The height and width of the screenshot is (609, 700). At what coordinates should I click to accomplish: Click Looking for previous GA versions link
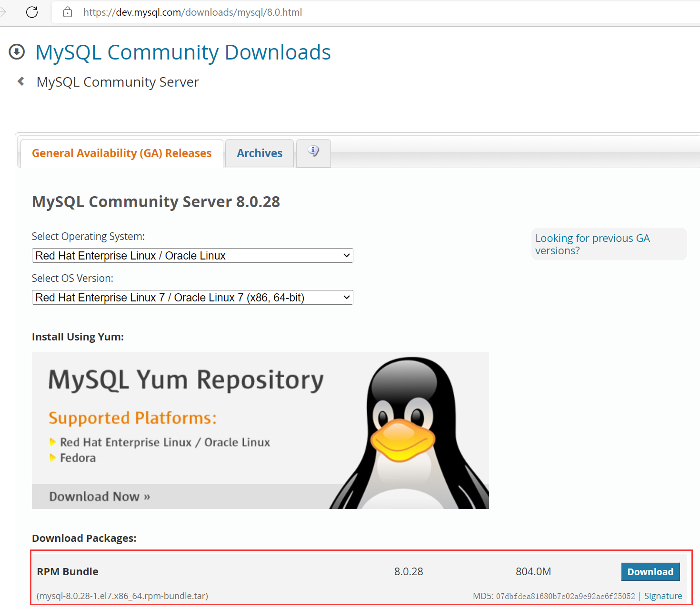[x=592, y=244]
